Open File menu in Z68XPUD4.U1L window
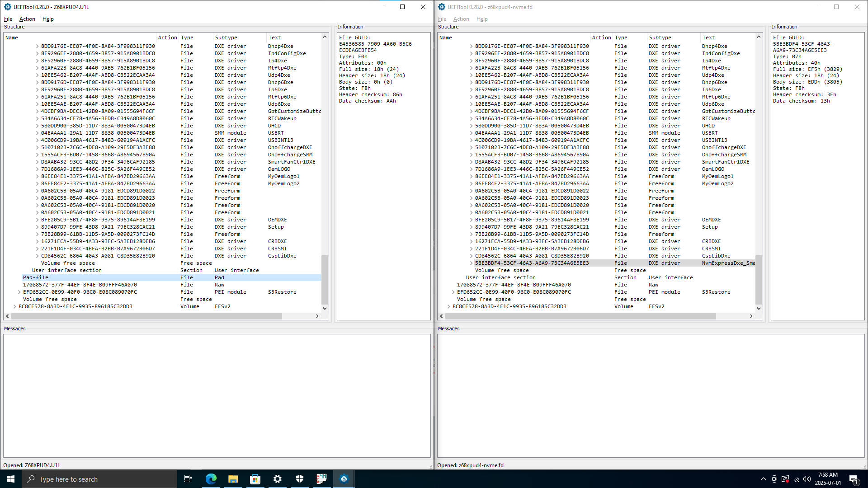868x488 pixels. pos(8,19)
